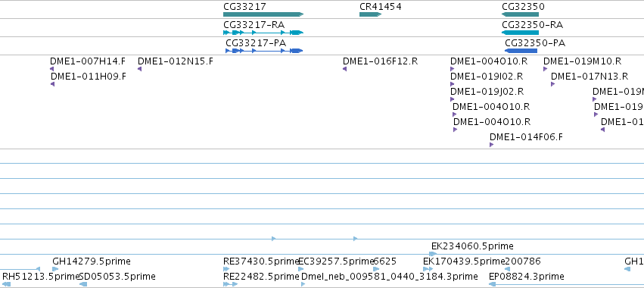The width and height of the screenshot is (644, 288).
Task: Select the CG32350-RA transcript bar
Action: (x=520, y=33)
